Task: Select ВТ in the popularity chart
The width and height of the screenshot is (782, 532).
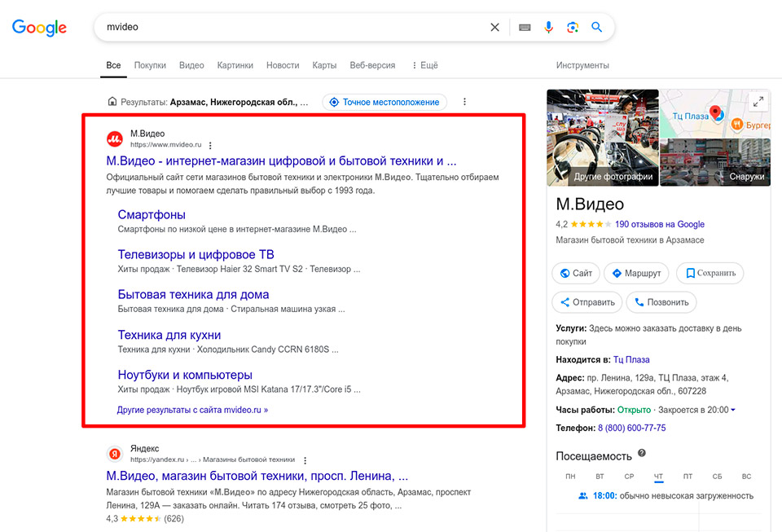Action: coord(600,476)
